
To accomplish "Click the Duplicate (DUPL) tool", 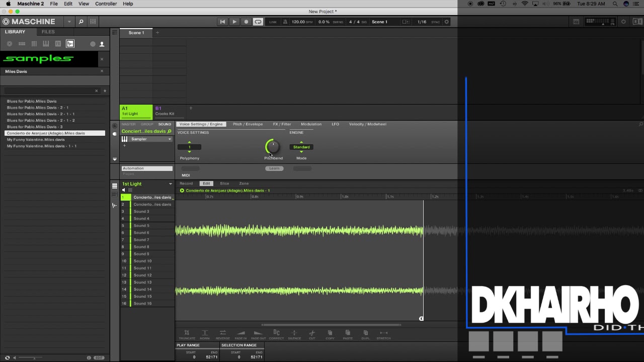I will pos(366,334).
